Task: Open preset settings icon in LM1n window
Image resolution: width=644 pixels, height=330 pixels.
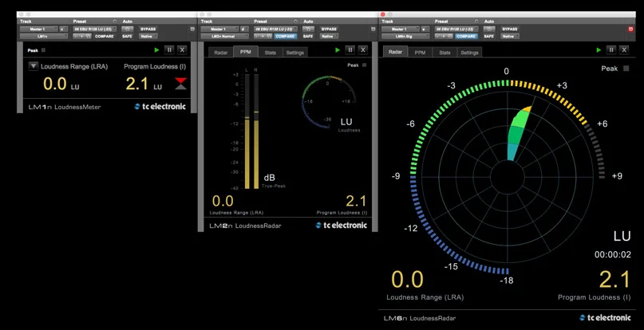Action: [x=89, y=36]
